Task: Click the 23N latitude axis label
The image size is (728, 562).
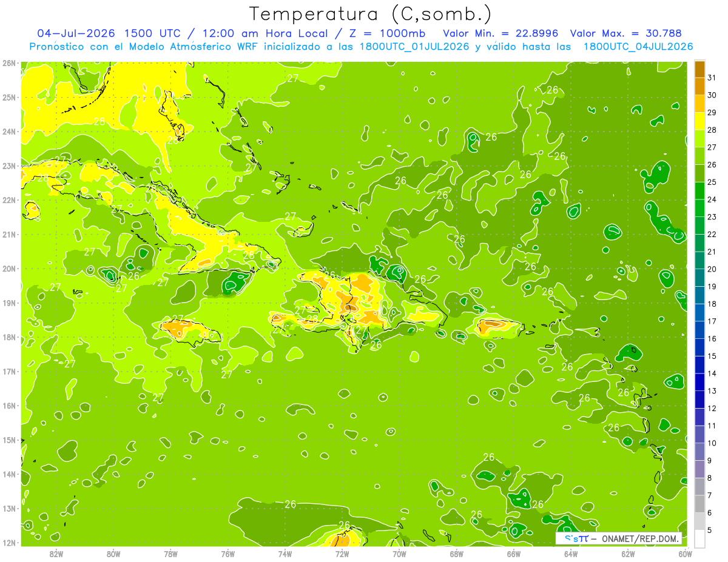Action: pos(8,166)
